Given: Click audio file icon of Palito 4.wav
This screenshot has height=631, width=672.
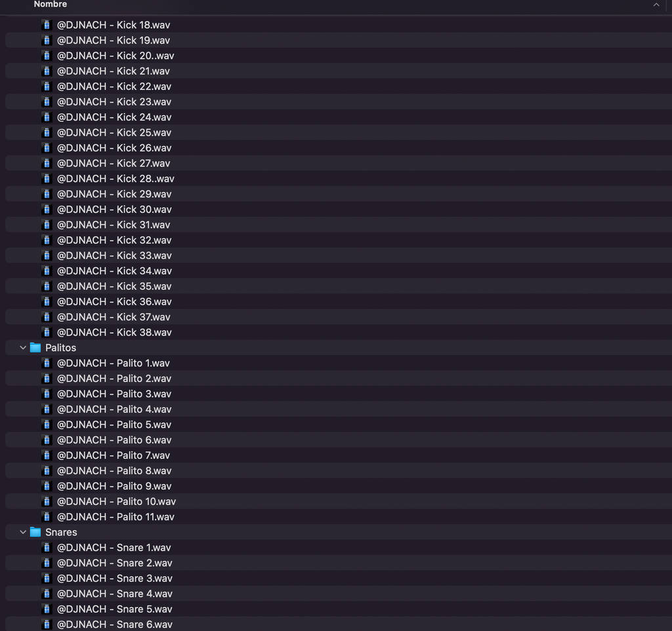Looking at the screenshot, I should [x=47, y=409].
